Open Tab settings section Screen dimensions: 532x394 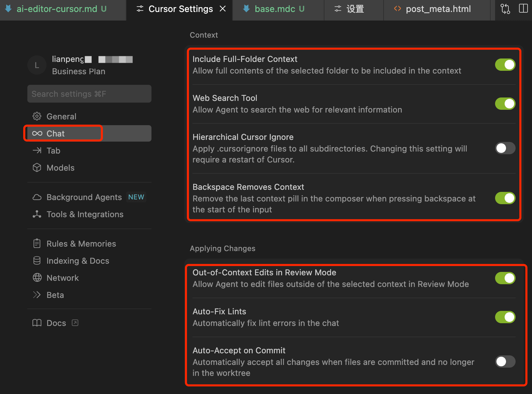tap(89, 150)
